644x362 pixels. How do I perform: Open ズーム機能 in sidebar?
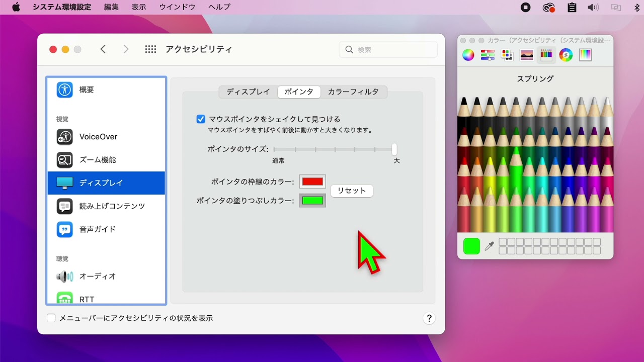[106, 160]
